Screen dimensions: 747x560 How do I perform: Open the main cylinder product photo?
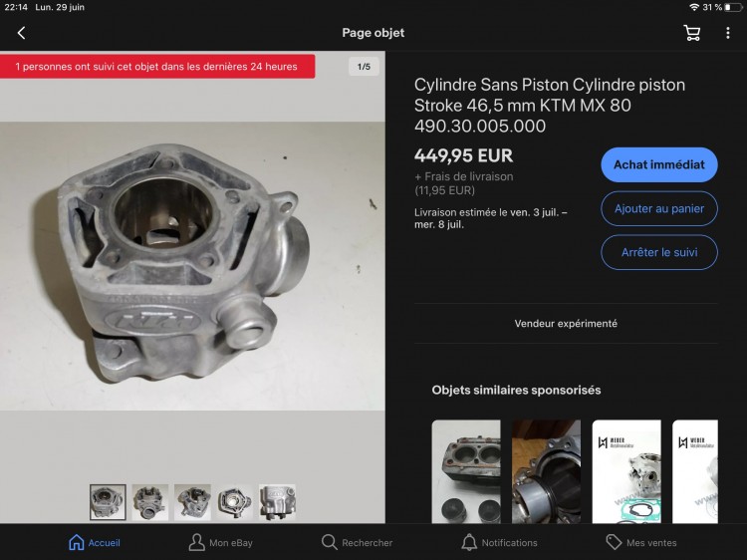(x=192, y=266)
